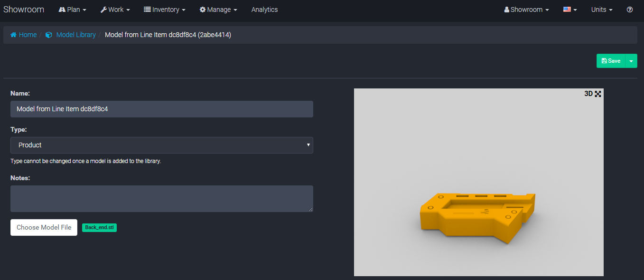Viewport: 644px width, 280px height.
Task: Click the Choose Model File button
Action: (x=44, y=227)
